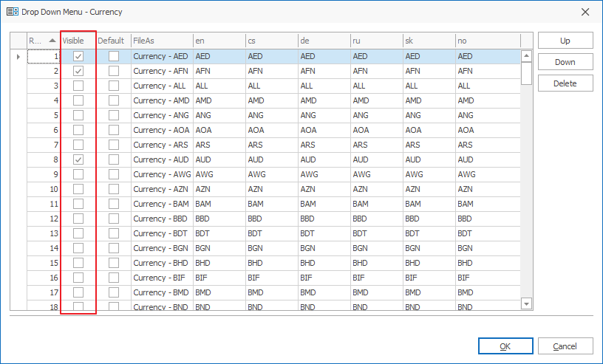Click the de cell reading ARS
Image resolution: width=603 pixels, height=364 pixels.
pyautogui.click(x=324, y=145)
